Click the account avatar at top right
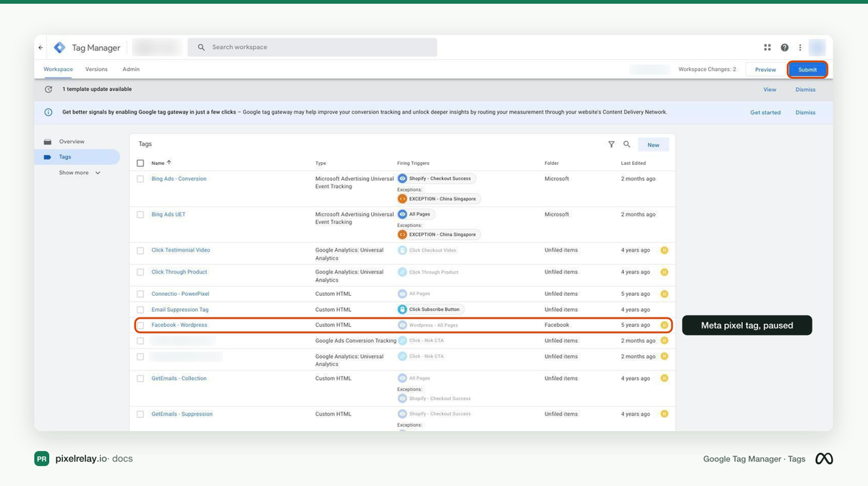Image resolution: width=868 pixels, height=486 pixels. pos(817,48)
